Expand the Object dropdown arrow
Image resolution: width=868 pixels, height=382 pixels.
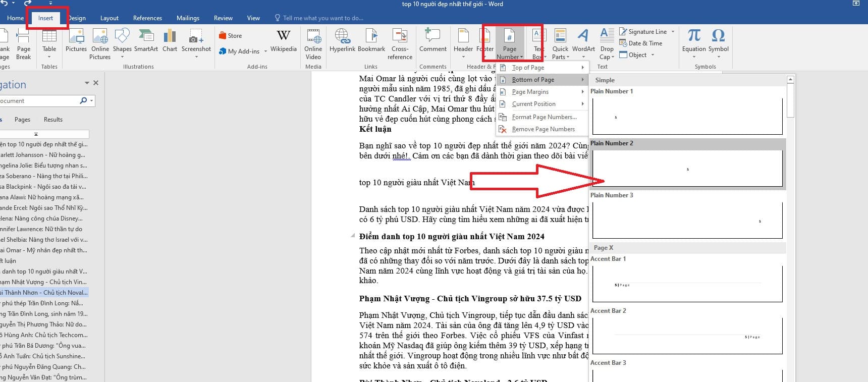[x=653, y=55]
